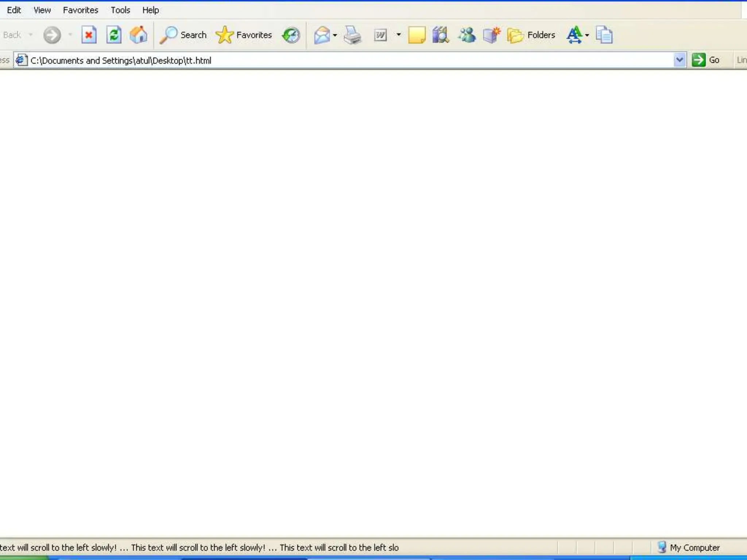Open the Edit with Word dropdown arrow
This screenshot has width=747, height=560.
[x=399, y=35]
